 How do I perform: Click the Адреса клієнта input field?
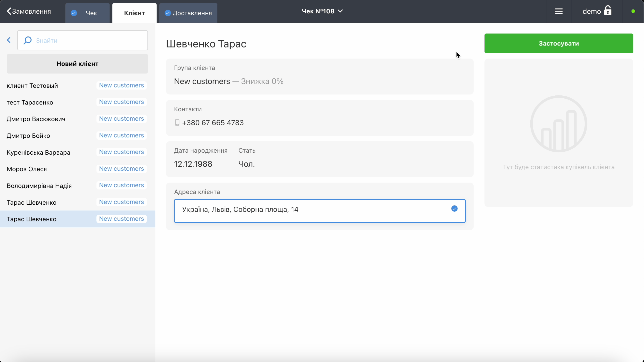(320, 211)
